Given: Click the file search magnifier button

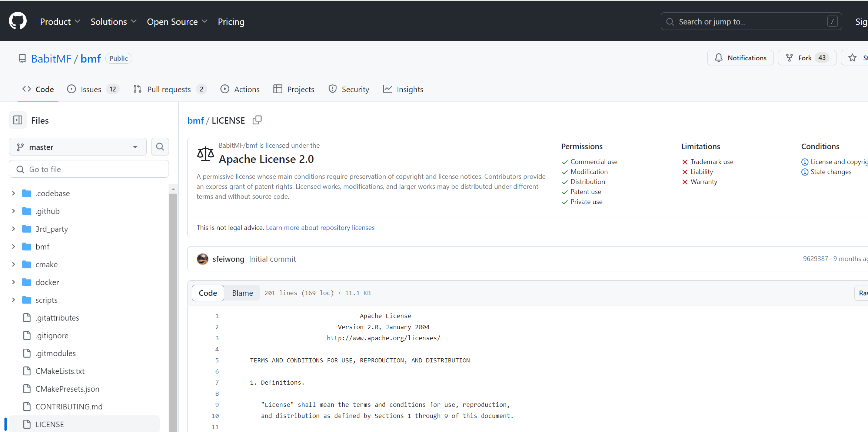Looking at the screenshot, I should pos(160,147).
